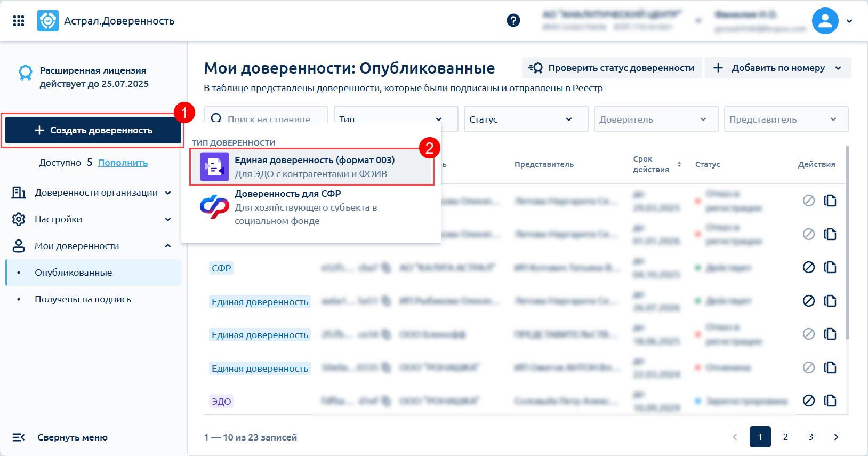Click duplicate icon in the first table row
The width and height of the screenshot is (868, 456).
[x=830, y=201]
